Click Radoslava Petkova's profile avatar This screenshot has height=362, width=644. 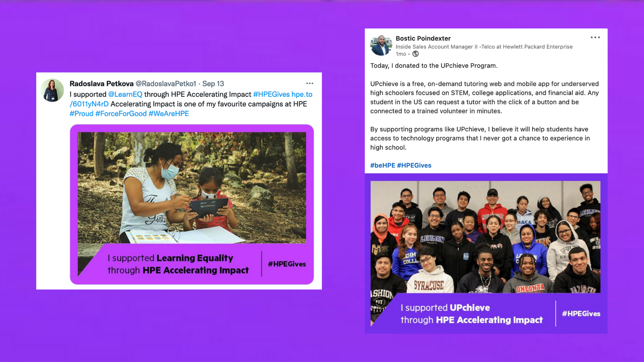click(52, 90)
